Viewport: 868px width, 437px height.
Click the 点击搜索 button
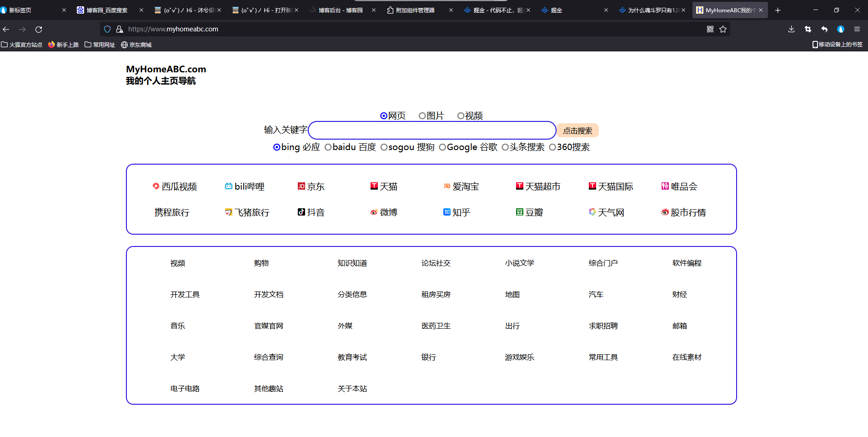(x=577, y=131)
